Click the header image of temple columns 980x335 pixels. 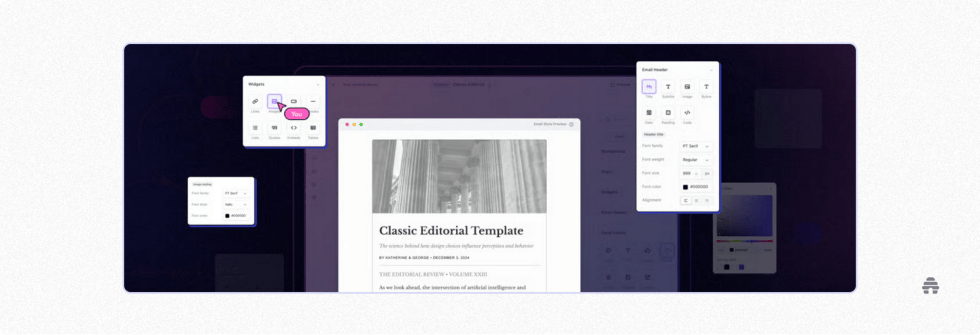(459, 176)
